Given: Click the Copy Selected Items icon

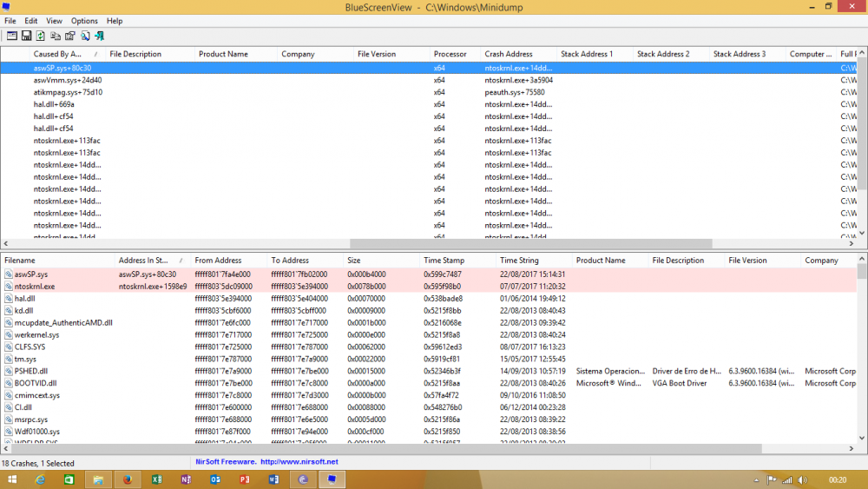Looking at the screenshot, I should coord(55,36).
